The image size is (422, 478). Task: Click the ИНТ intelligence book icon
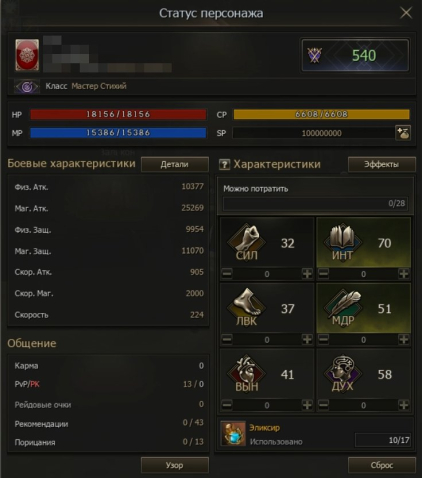pos(343,242)
